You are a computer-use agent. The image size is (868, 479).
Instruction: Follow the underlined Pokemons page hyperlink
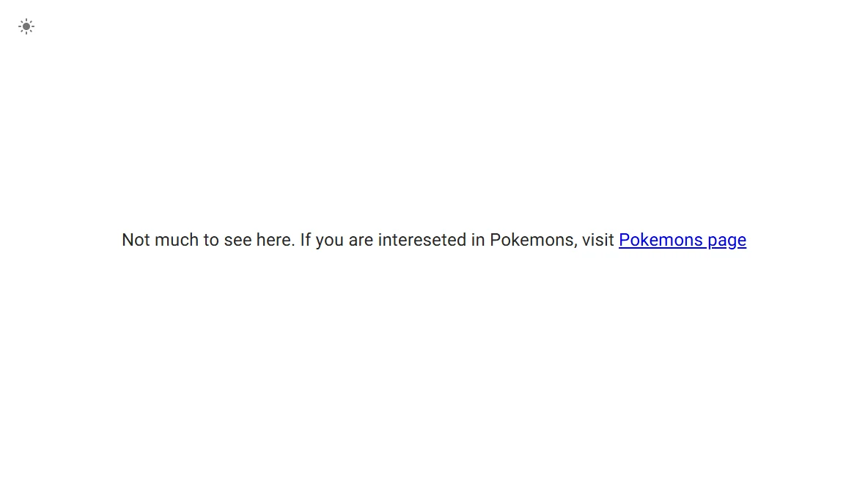click(x=682, y=240)
